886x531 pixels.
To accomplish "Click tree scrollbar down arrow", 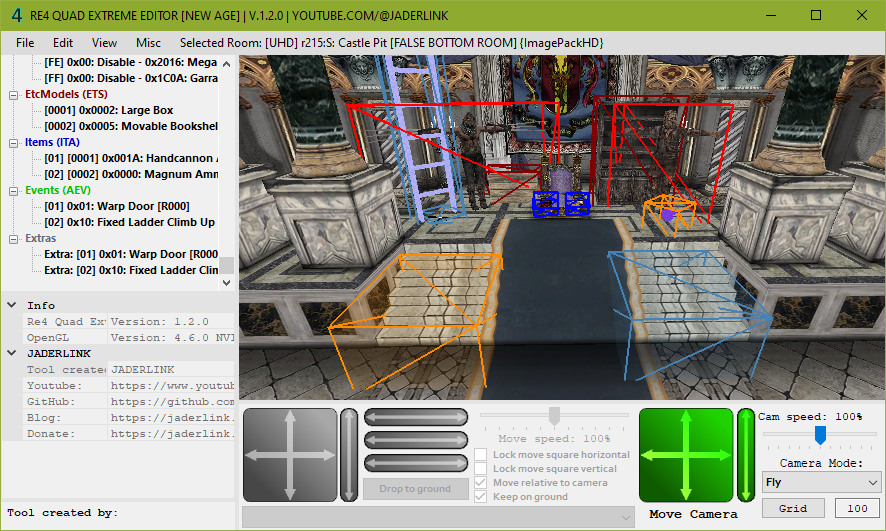I will tap(227, 282).
